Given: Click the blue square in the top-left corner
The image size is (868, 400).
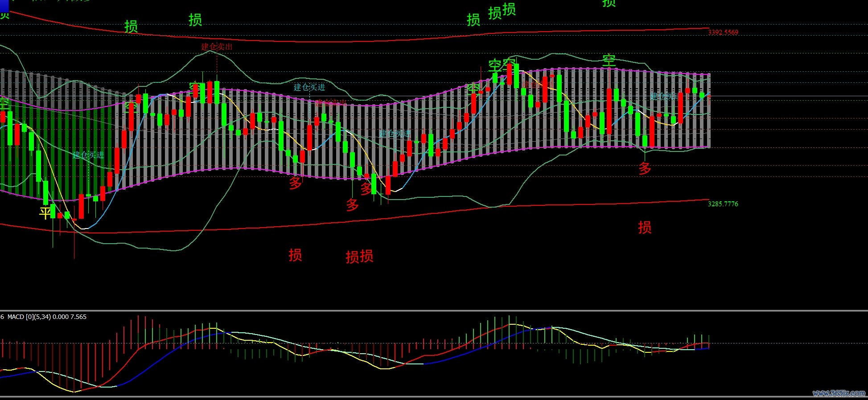Looking at the screenshot, I should (4, 6).
